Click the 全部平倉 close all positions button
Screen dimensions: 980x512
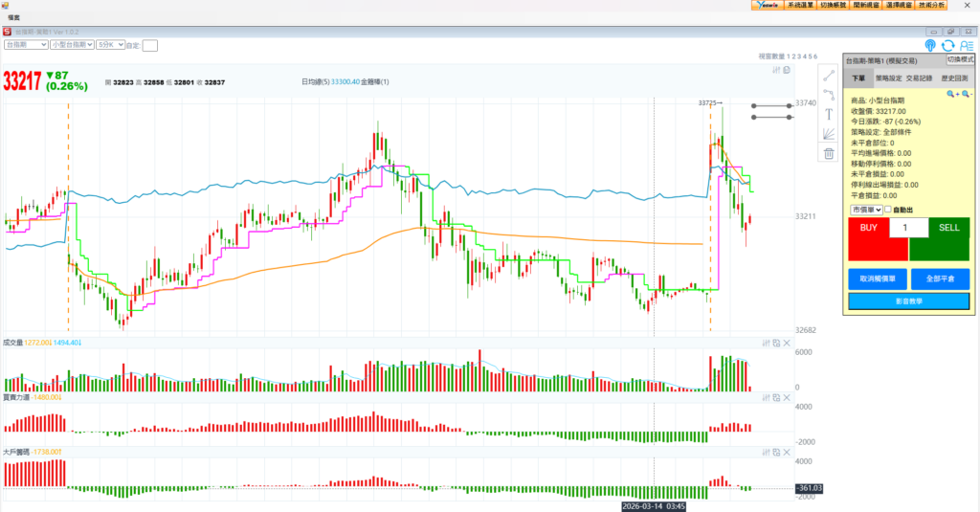[939, 278]
